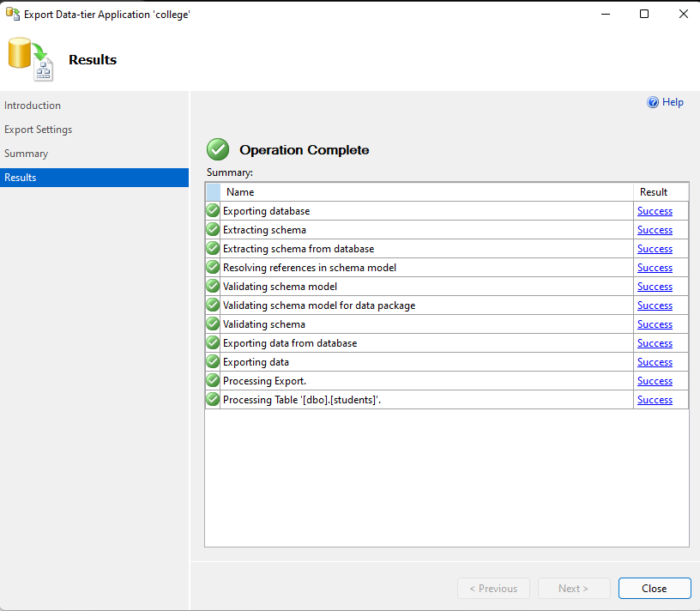The height and width of the screenshot is (611, 700).
Task: Open Success link for Exporting database
Action: point(655,211)
